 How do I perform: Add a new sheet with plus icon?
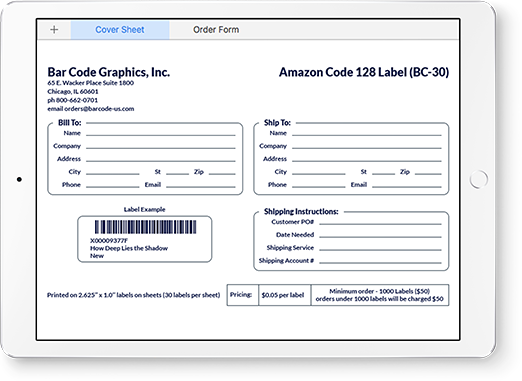click(x=54, y=30)
